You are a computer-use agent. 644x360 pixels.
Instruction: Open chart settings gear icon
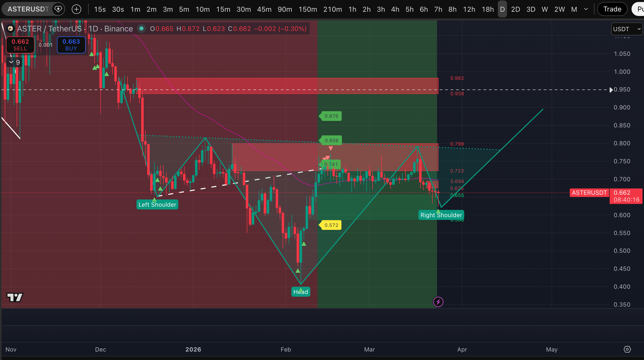pyautogui.click(x=627, y=349)
